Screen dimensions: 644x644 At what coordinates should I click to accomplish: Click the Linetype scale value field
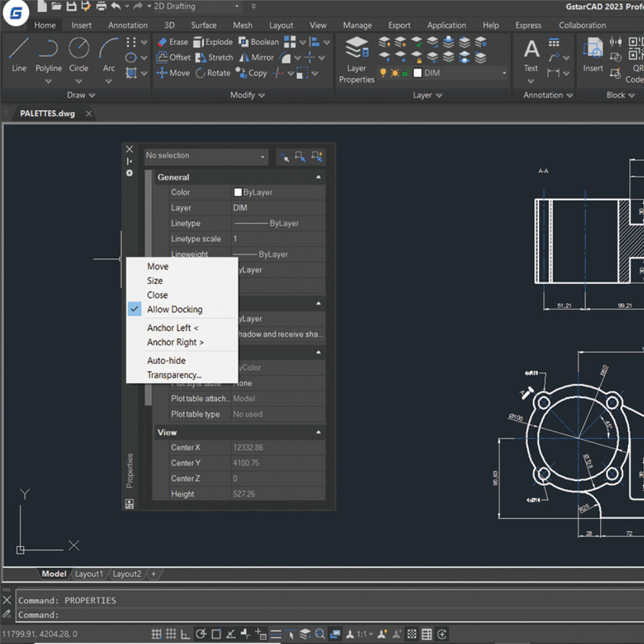click(x=278, y=239)
